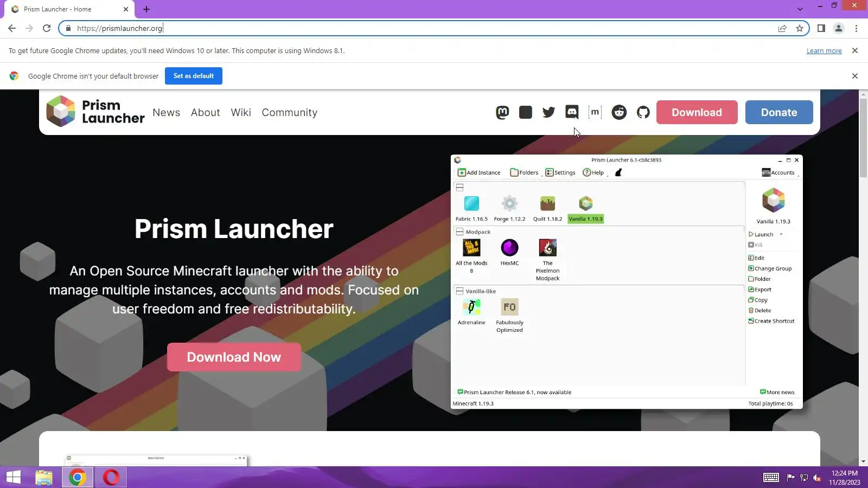Click the Prism Launcher app screenshot image
This screenshot has height=488, width=868.
(x=627, y=282)
